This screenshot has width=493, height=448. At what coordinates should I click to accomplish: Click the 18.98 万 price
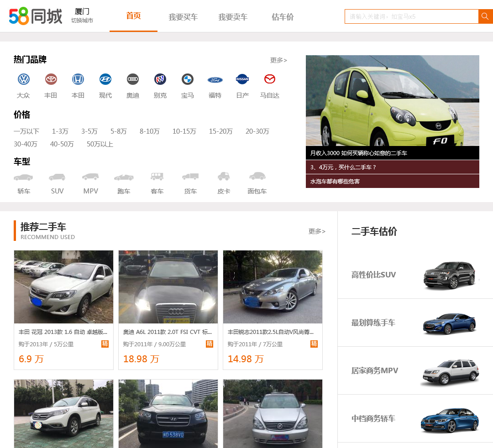click(x=141, y=359)
